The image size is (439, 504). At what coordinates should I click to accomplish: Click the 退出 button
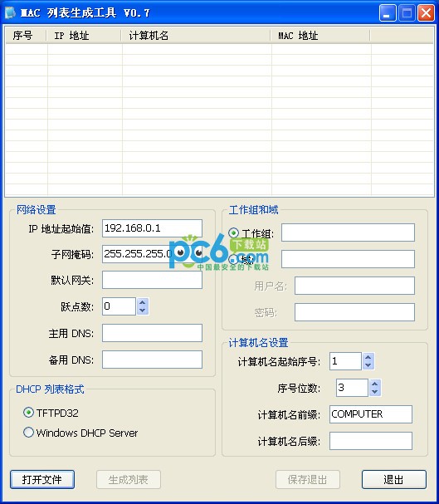pyautogui.click(x=394, y=480)
